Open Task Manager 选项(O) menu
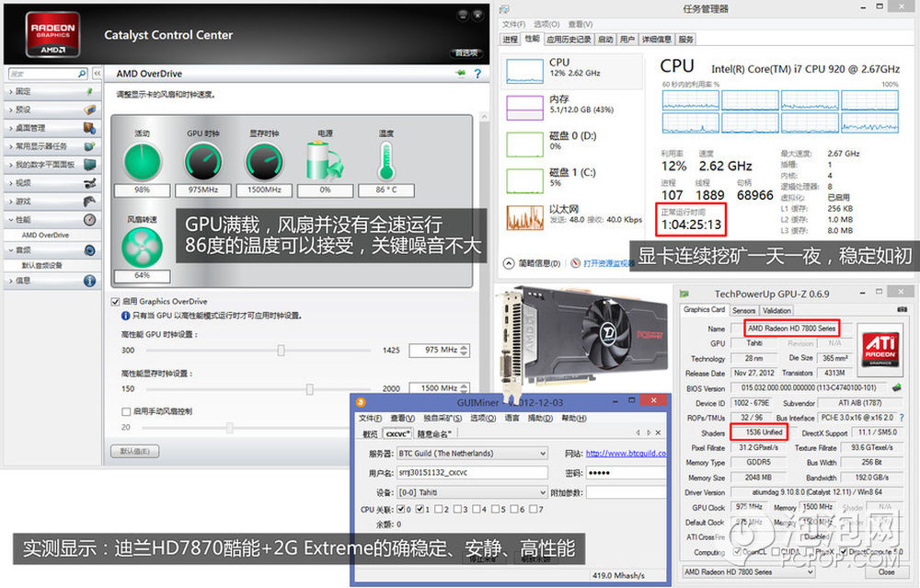Viewport: 920px width, 588px height. (546, 24)
